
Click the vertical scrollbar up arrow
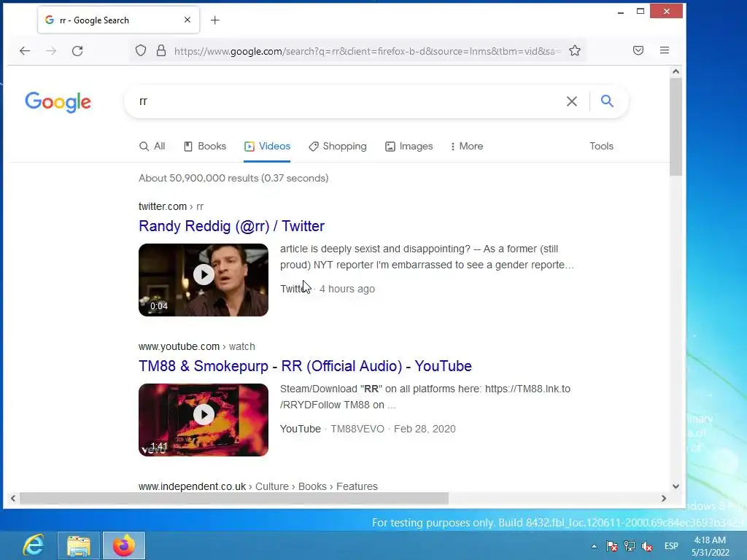[676, 71]
